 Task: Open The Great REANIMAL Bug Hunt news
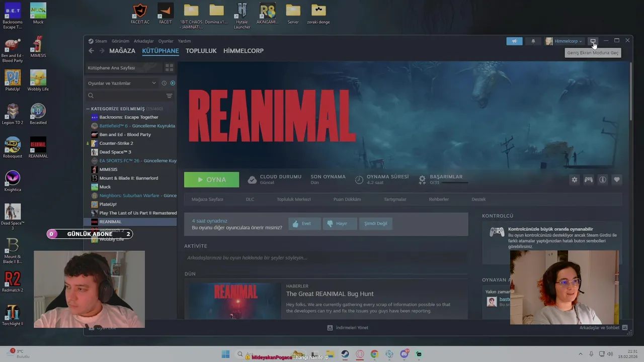[330, 294]
